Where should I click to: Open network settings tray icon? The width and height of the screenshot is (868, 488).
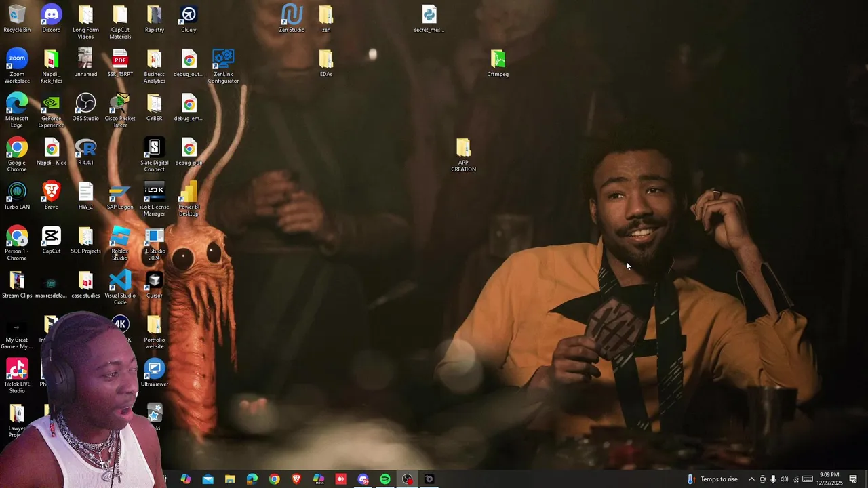[795, 479]
